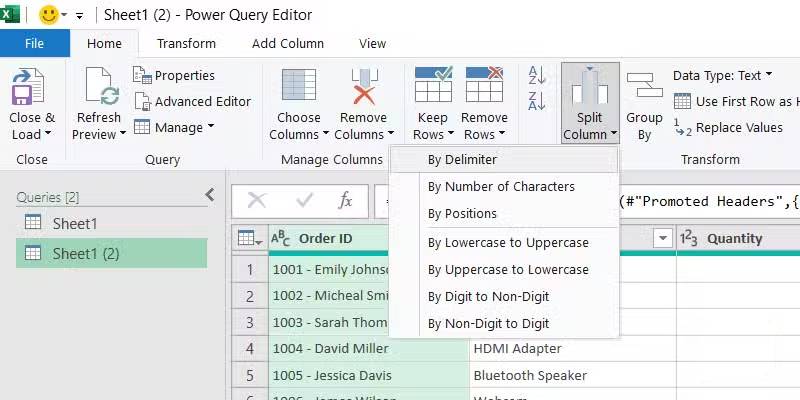Switch to the Transform tab
800x400 pixels.
(x=186, y=43)
